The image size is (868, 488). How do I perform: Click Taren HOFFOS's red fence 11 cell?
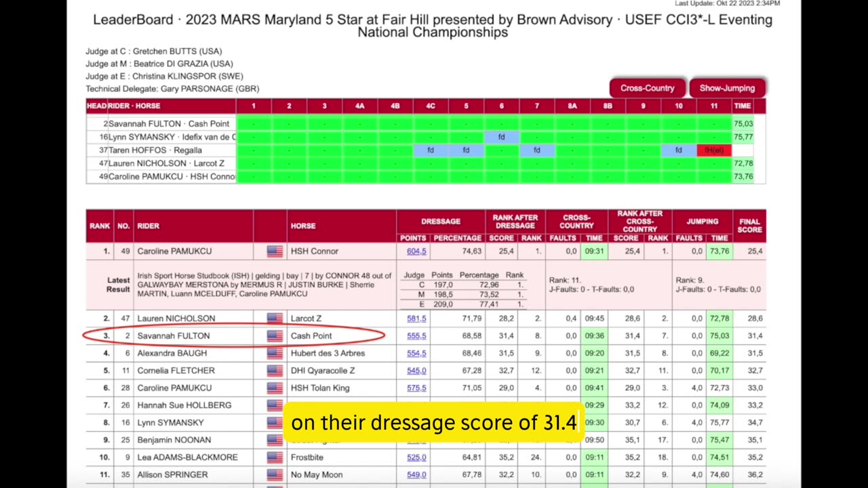(x=714, y=150)
